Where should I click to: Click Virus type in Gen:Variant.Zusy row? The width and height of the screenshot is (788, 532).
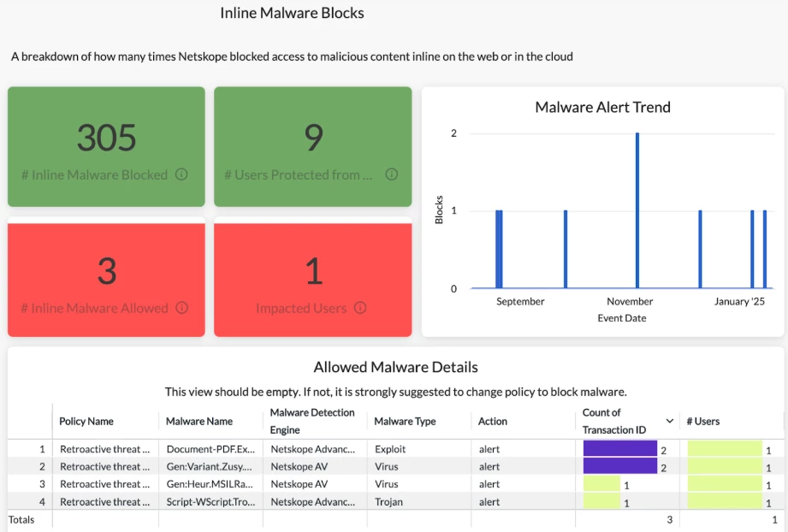tap(386, 467)
